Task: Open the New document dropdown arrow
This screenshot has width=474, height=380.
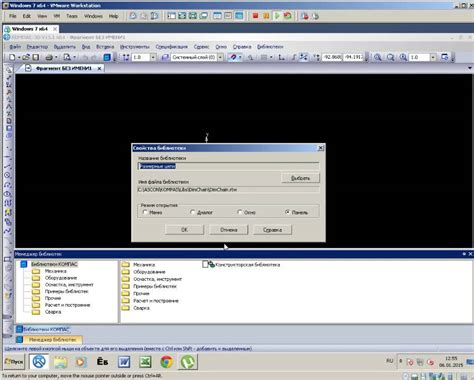Action: [19, 57]
